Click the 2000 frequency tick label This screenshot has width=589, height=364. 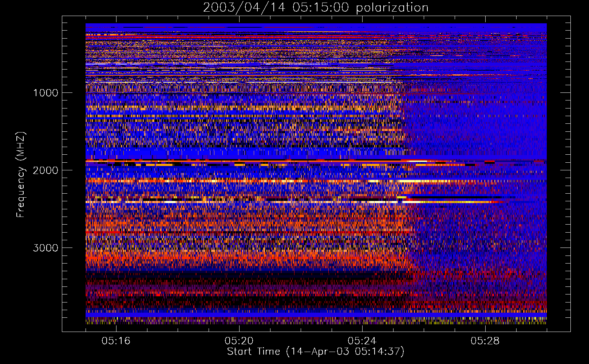46,170
